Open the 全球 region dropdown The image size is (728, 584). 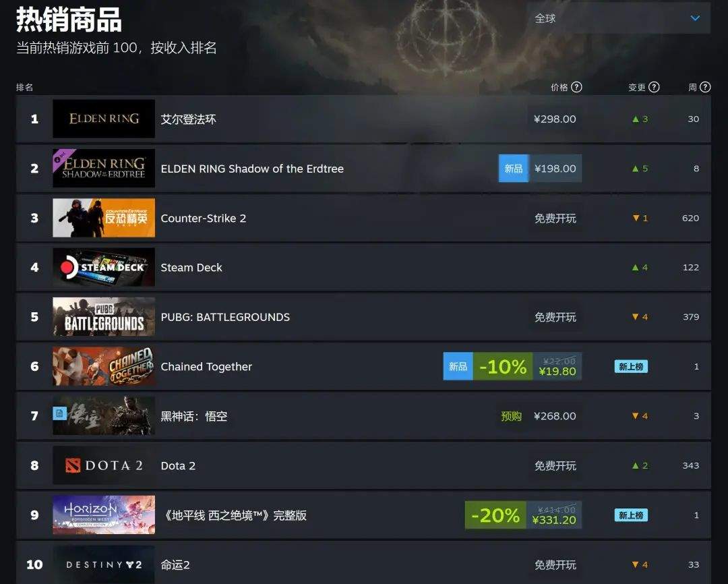(618, 18)
